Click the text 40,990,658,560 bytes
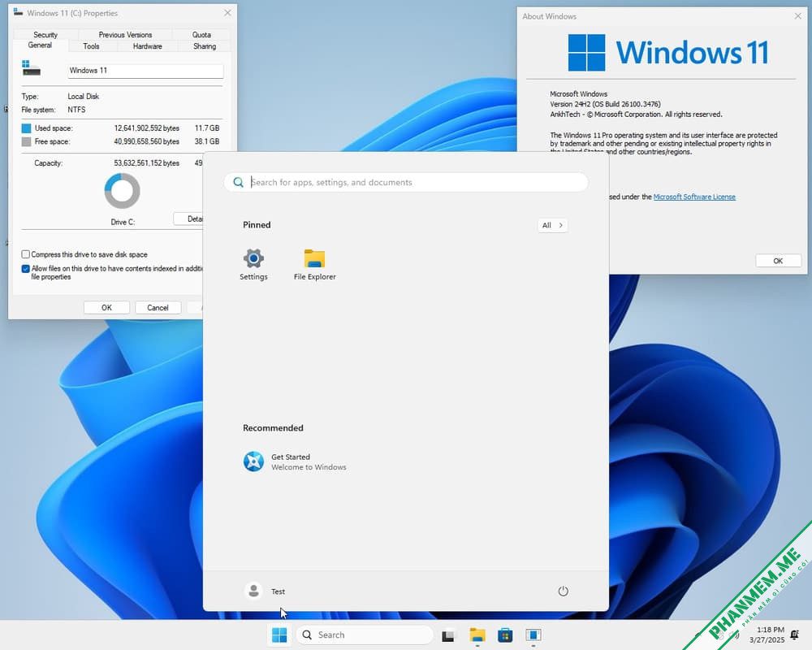This screenshot has width=812, height=650. point(146,141)
